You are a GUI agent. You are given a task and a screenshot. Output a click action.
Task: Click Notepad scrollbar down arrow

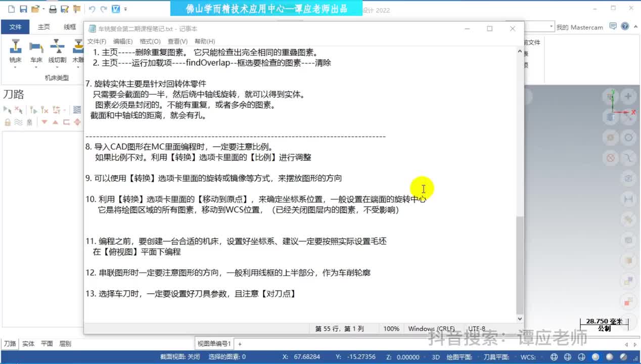[x=520, y=319]
